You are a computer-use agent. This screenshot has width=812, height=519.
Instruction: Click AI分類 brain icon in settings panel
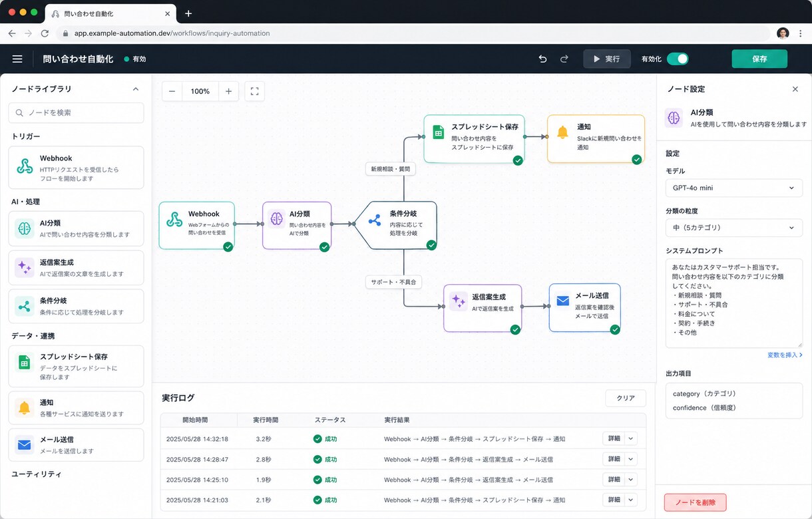674,118
